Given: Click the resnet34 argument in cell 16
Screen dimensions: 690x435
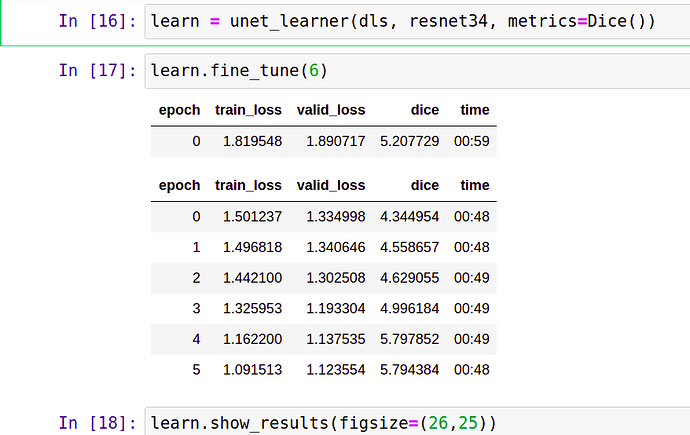Looking at the screenshot, I should 427,21.
